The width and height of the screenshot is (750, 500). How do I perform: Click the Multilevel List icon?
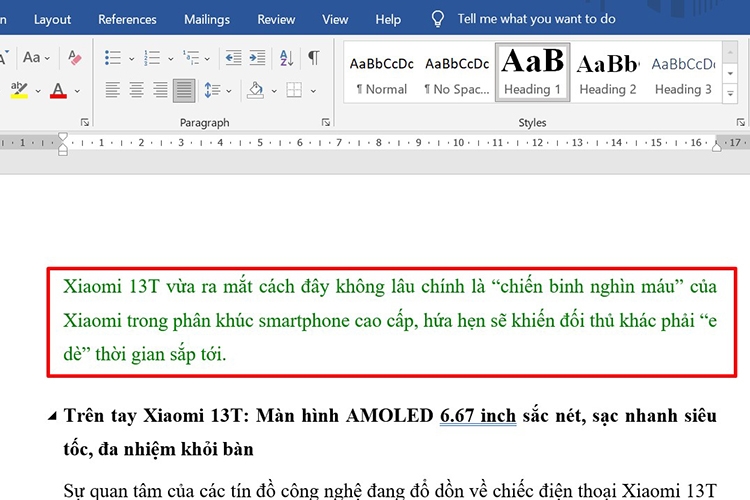191,58
